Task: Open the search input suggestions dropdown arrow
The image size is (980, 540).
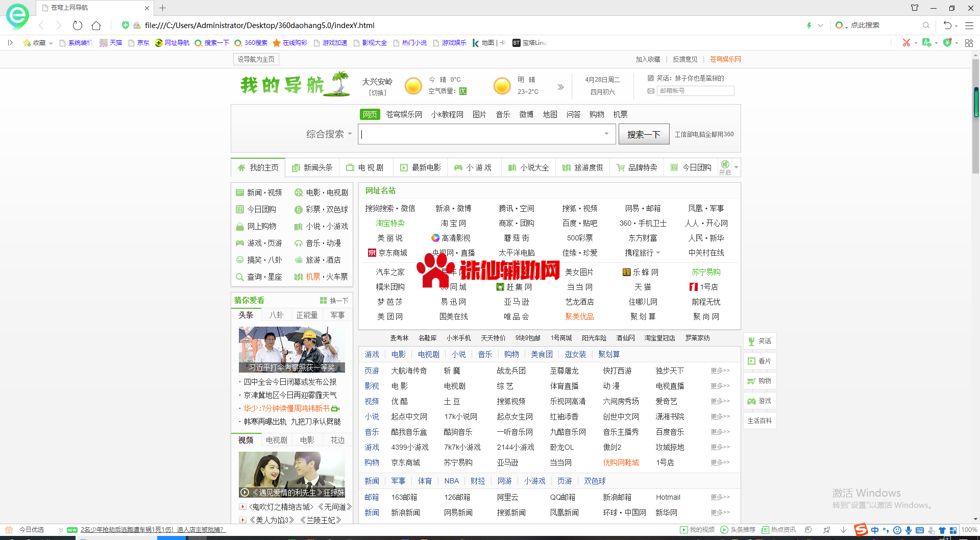Action: click(x=606, y=134)
